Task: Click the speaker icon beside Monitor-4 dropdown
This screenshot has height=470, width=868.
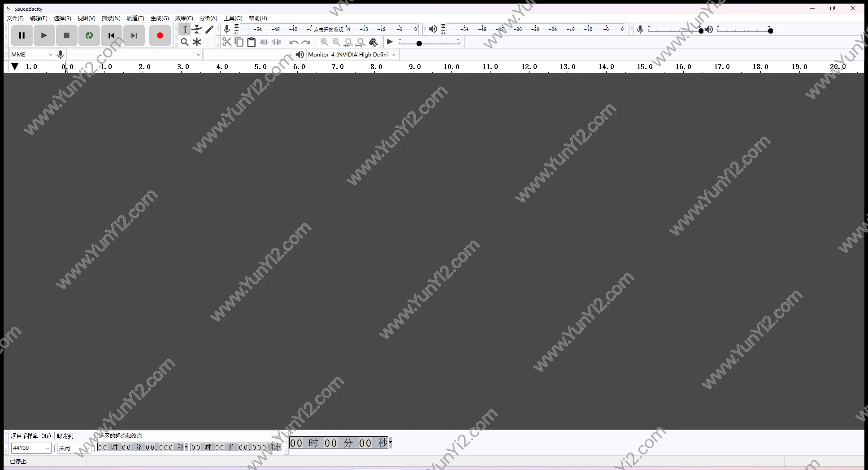Action: coord(300,54)
